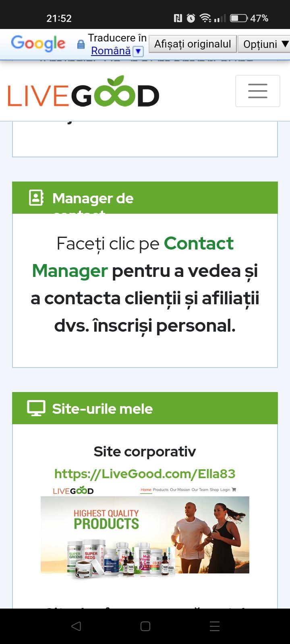Tap the Wi-Fi status icon

pos(205,18)
